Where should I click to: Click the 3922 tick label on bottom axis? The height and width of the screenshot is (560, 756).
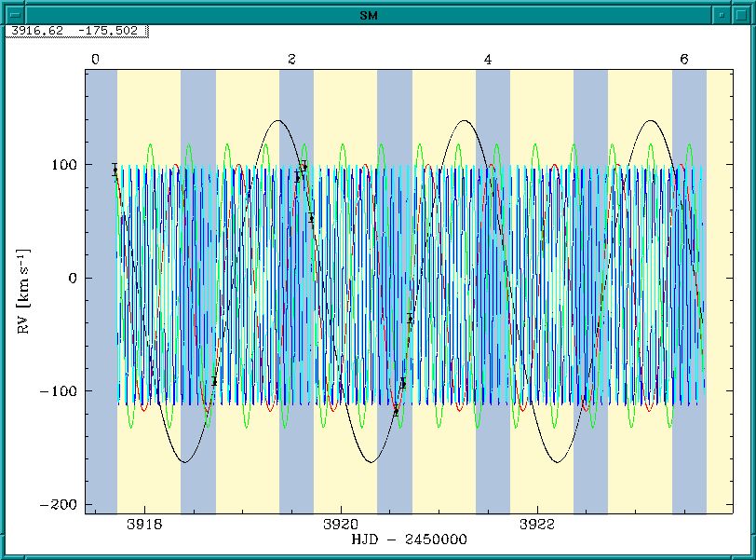click(537, 525)
